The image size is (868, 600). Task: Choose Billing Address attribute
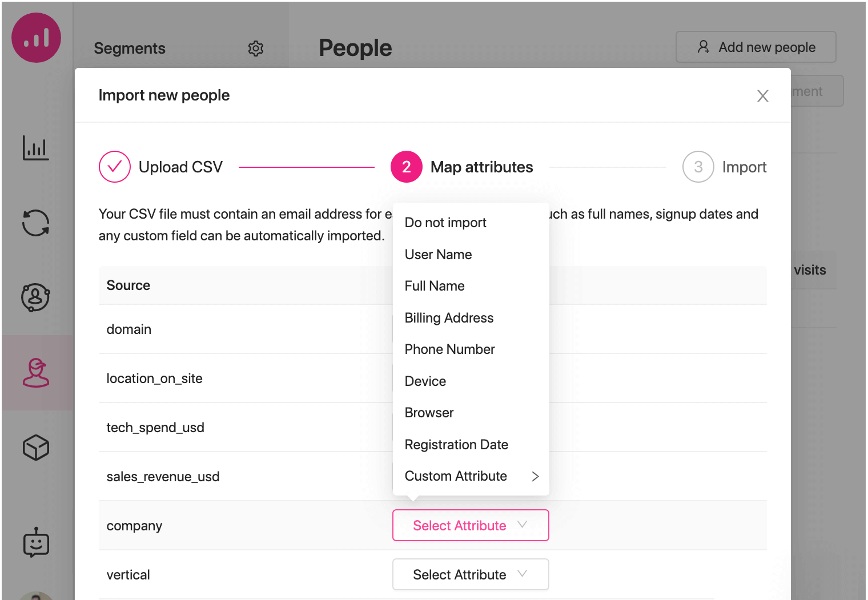[x=471, y=318]
